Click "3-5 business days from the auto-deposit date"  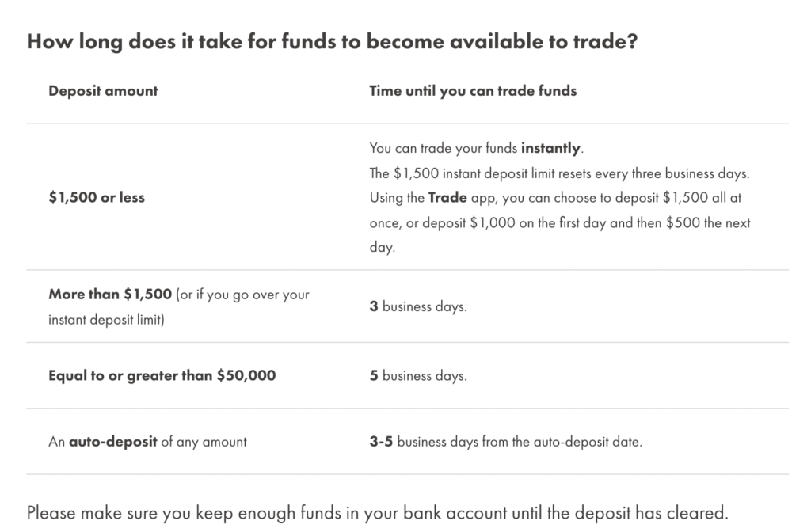click(x=505, y=442)
